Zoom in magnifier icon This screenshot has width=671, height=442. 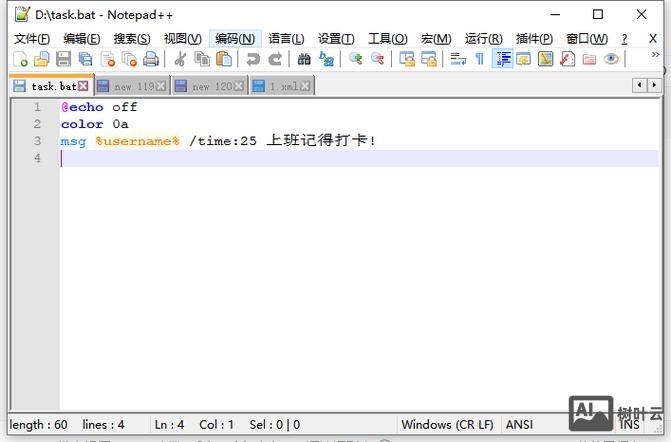point(356,59)
